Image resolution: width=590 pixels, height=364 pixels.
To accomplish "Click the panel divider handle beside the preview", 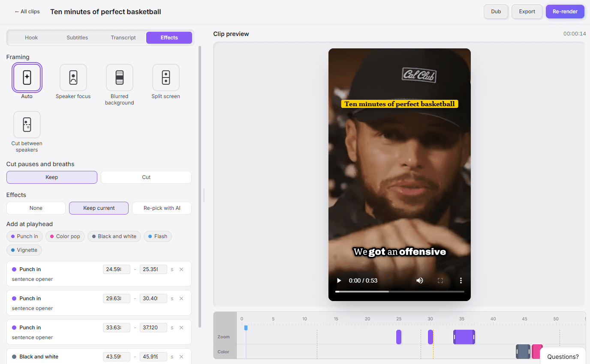I will coord(204,195).
